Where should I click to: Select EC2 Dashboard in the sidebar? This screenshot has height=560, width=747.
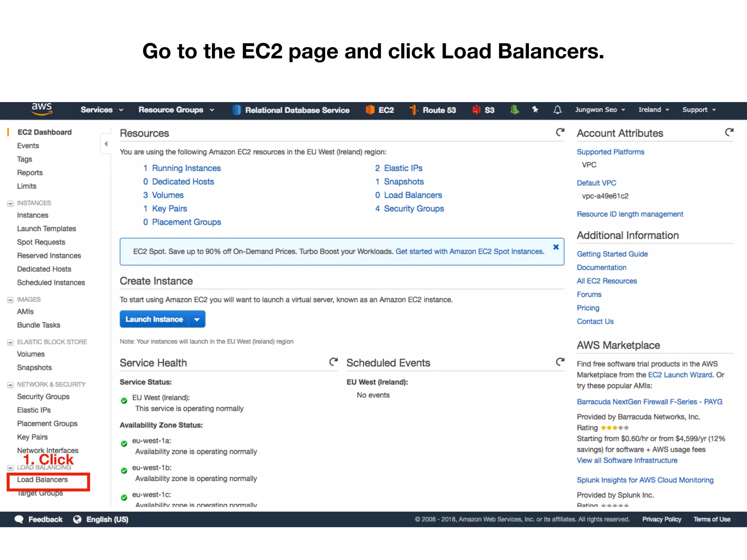(x=44, y=132)
